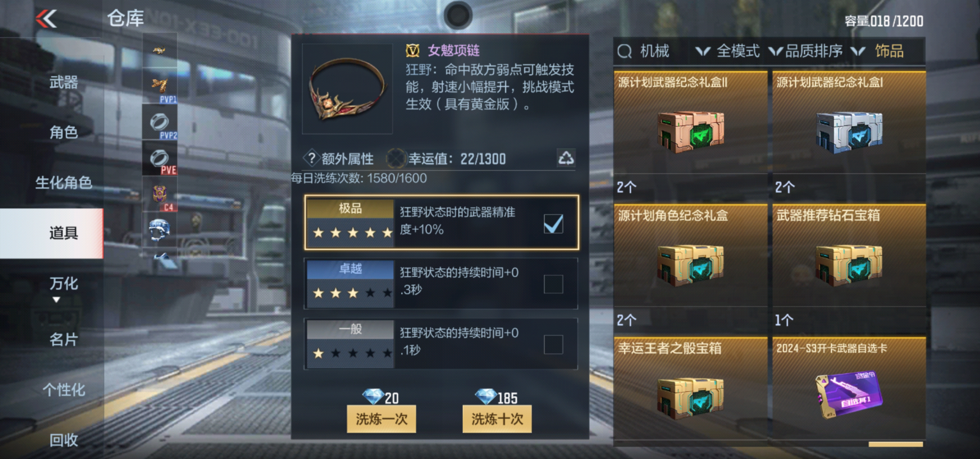The width and height of the screenshot is (980, 459).
Task: Click the search magnifier icon
Action: tap(625, 51)
